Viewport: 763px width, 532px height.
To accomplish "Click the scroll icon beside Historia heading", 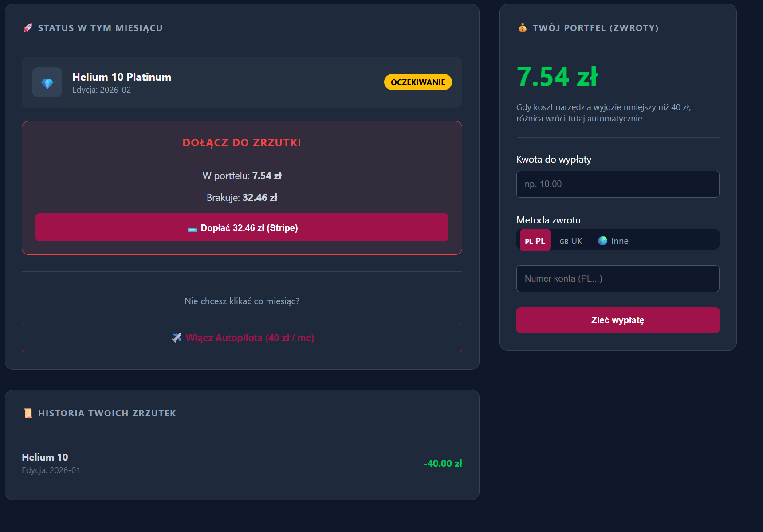I will [28, 413].
